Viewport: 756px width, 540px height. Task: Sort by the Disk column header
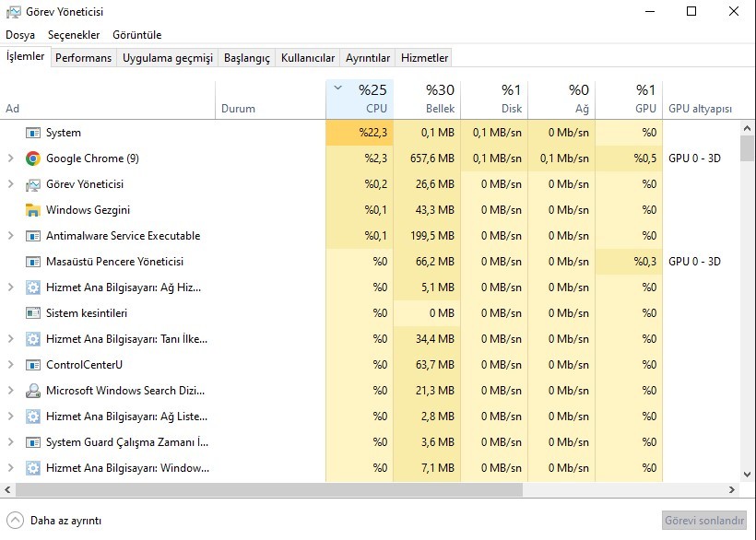494,100
